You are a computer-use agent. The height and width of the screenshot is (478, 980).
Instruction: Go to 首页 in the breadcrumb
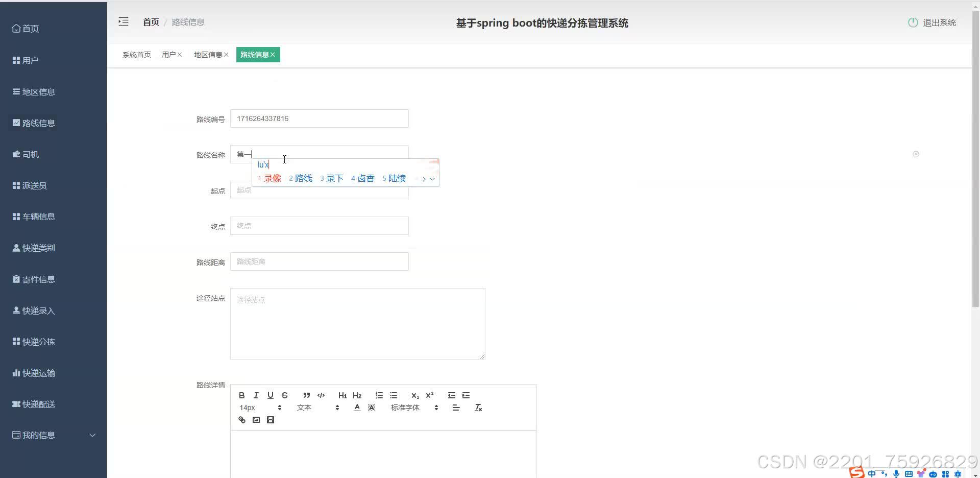tap(151, 22)
